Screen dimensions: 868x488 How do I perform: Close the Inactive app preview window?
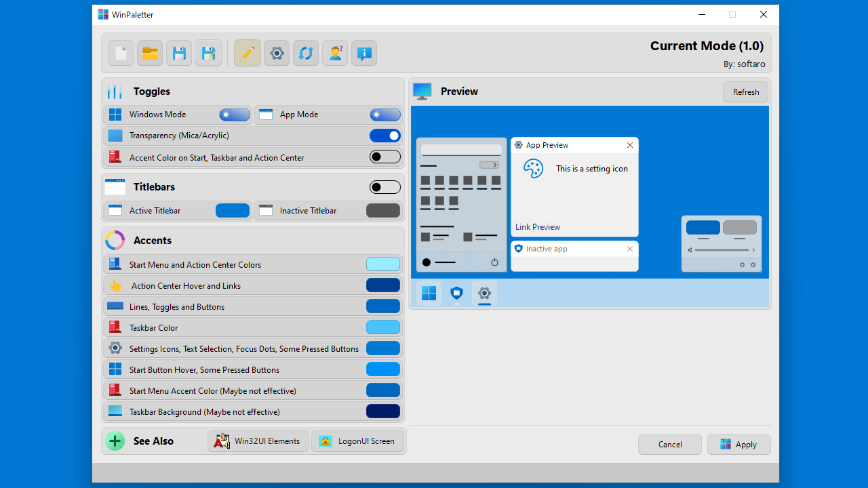click(630, 249)
